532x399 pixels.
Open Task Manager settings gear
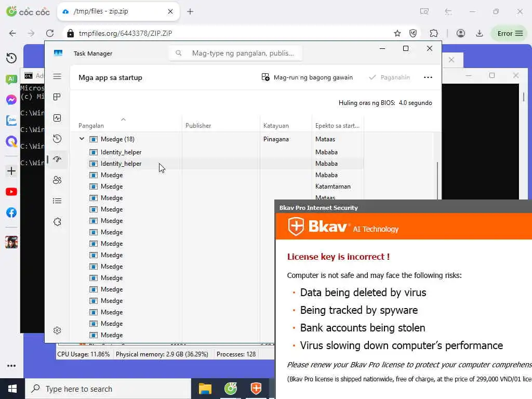pyautogui.click(x=57, y=330)
